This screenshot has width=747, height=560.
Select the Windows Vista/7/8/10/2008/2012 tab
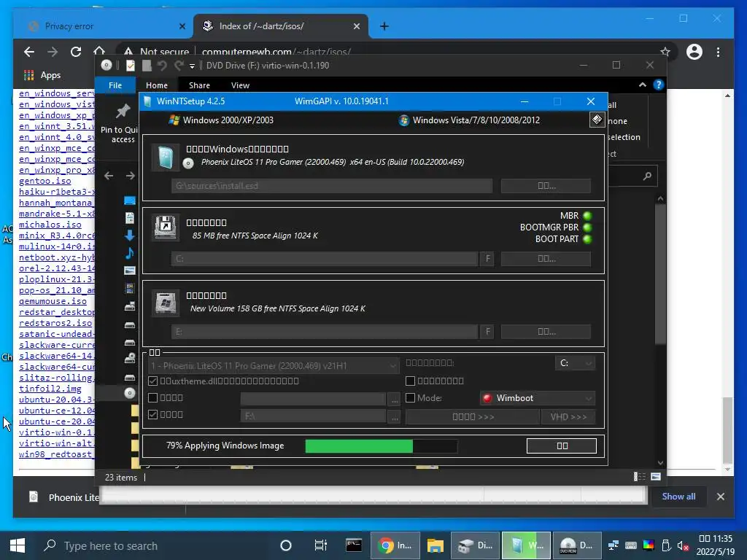[x=469, y=120]
